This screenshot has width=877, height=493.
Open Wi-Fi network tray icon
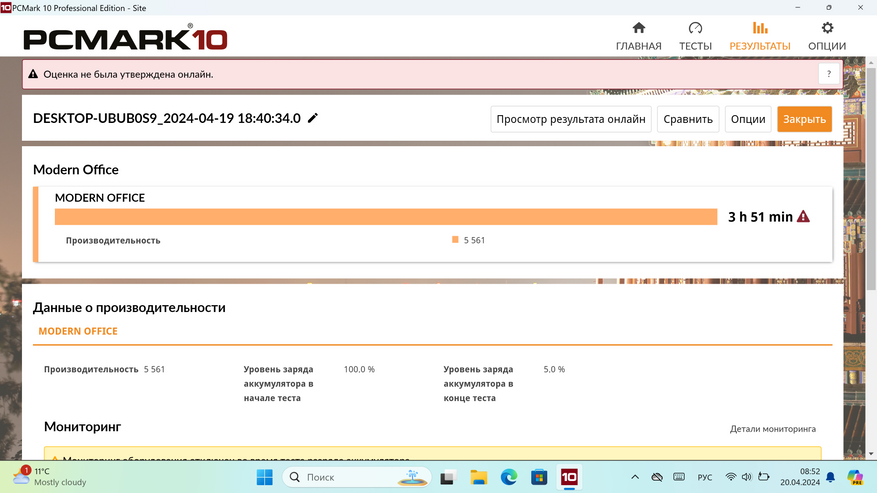click(x=730, y=477)
